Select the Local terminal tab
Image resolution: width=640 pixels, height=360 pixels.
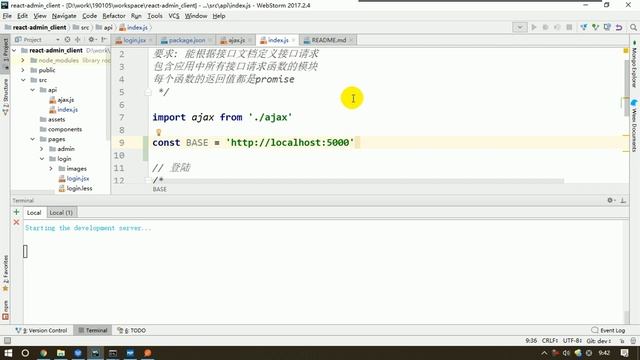[34, 213]
